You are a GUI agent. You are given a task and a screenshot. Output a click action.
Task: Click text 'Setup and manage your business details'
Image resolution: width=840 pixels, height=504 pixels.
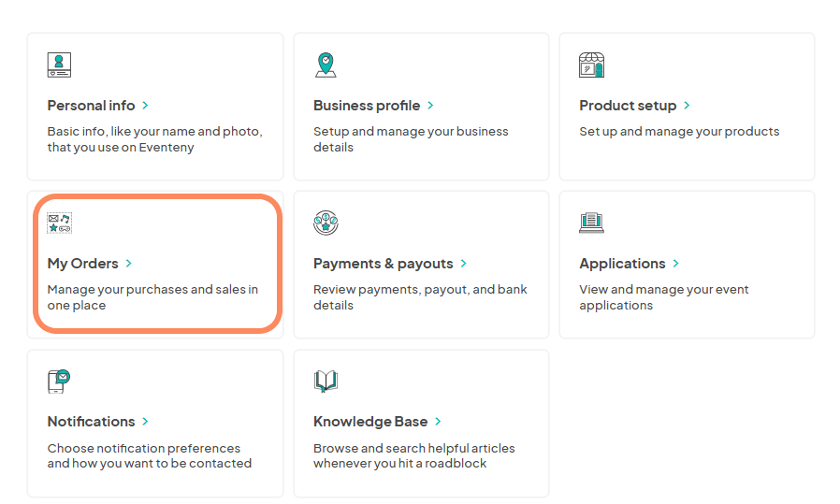(x=411, y=139)
